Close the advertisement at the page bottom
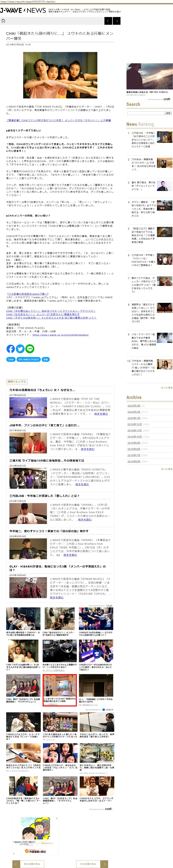 (57, 818)
